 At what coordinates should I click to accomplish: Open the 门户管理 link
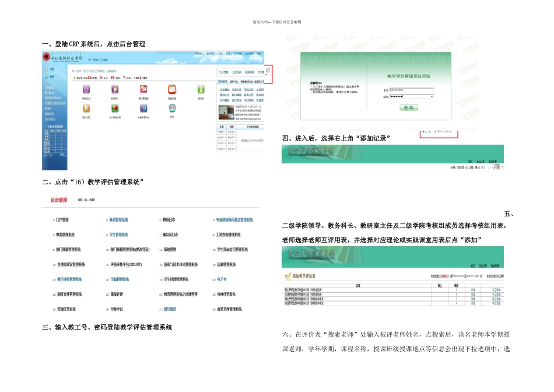(x=62, y=220)
